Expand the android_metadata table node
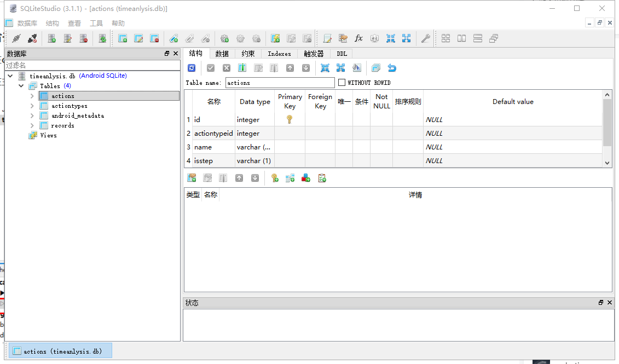619x364 pixels. [x=32, y=115]
